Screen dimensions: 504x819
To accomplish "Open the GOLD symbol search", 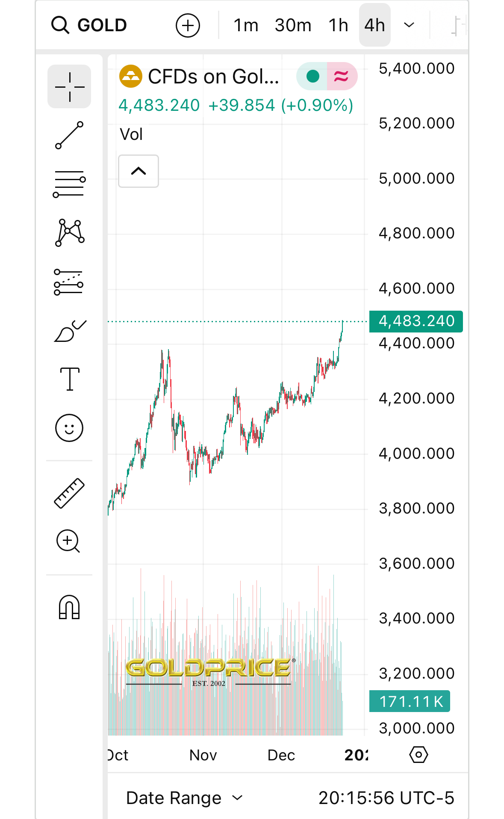I will (89, 25).
